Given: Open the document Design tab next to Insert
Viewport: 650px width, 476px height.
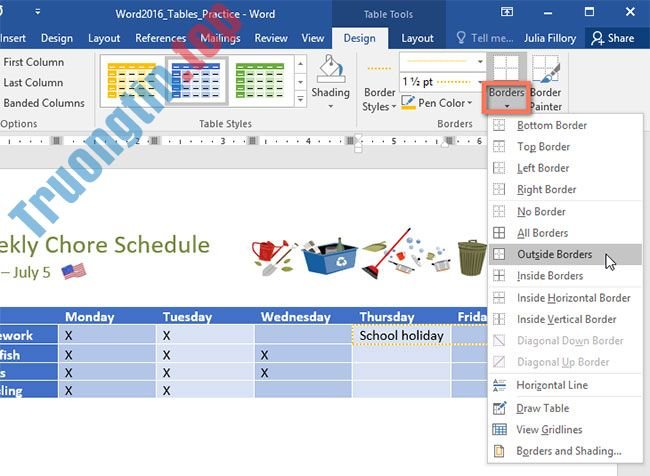Looking at the screenshot, I should pyautogui.click(x=57, y=38).
